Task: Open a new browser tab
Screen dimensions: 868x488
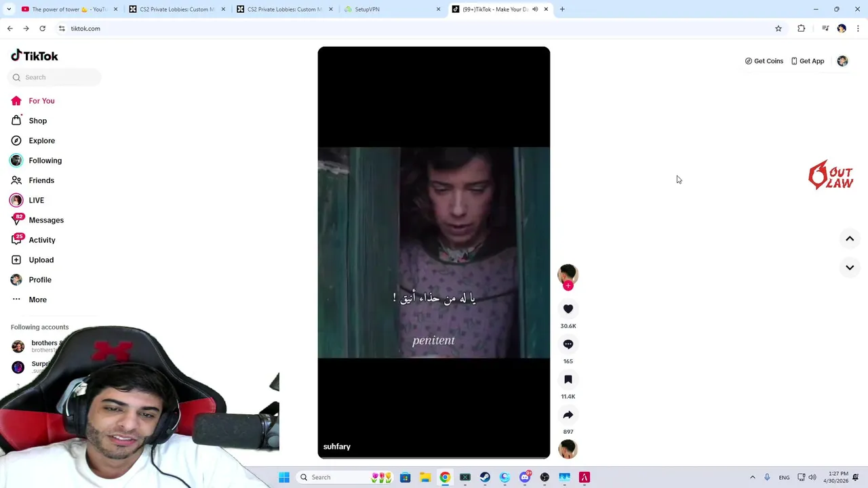Action: (562, 9)
